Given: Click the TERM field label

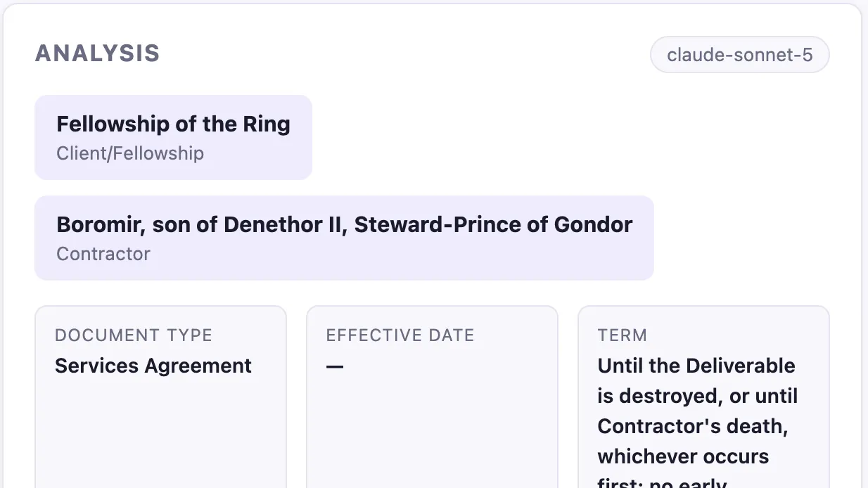Looking at the screenshot, I should (x=623, y=335).
